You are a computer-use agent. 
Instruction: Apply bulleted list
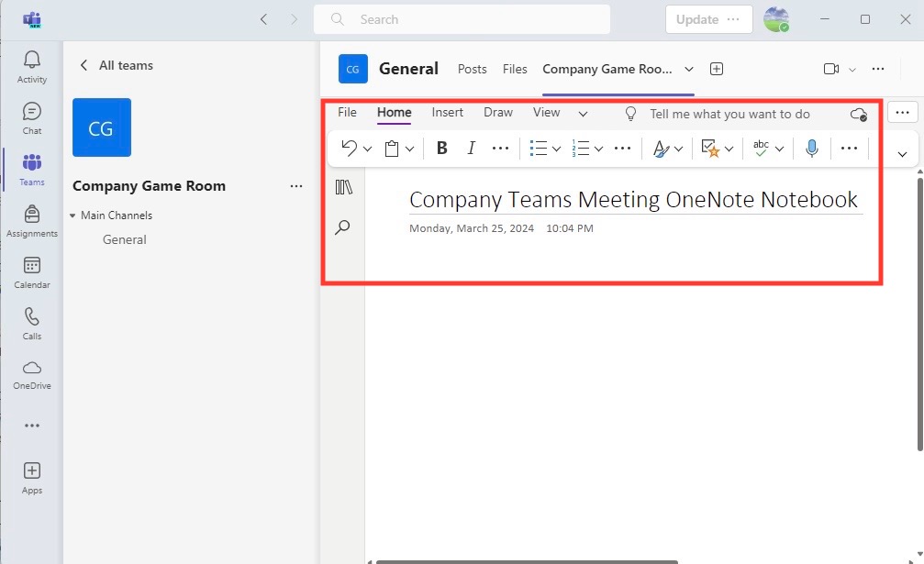click(538, 149)
